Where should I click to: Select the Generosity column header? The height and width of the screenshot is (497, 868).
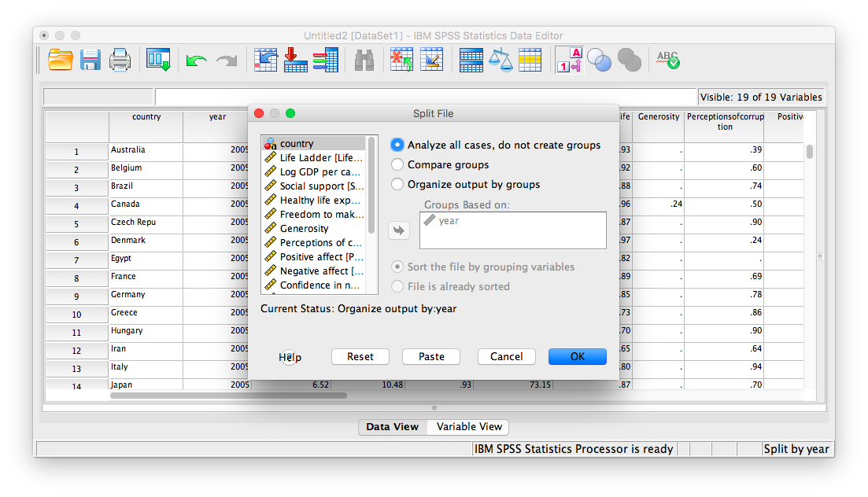click(x=658, y=126)
